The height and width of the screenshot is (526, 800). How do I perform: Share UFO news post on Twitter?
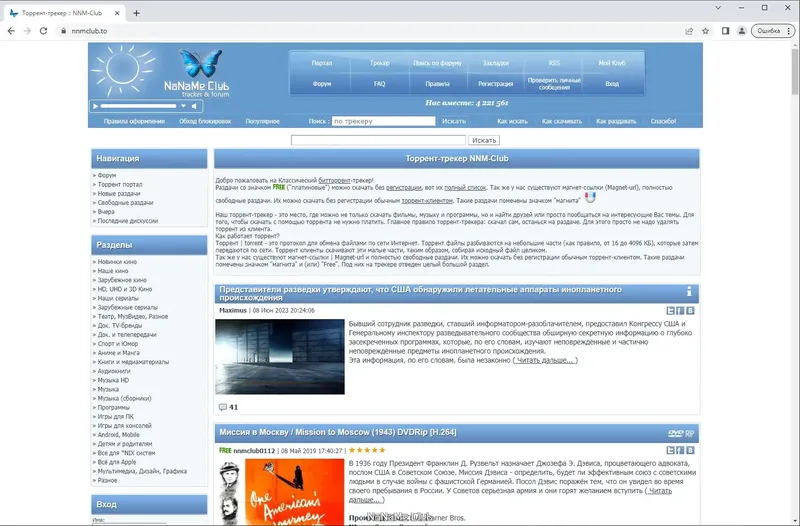[x=670, y=311]
